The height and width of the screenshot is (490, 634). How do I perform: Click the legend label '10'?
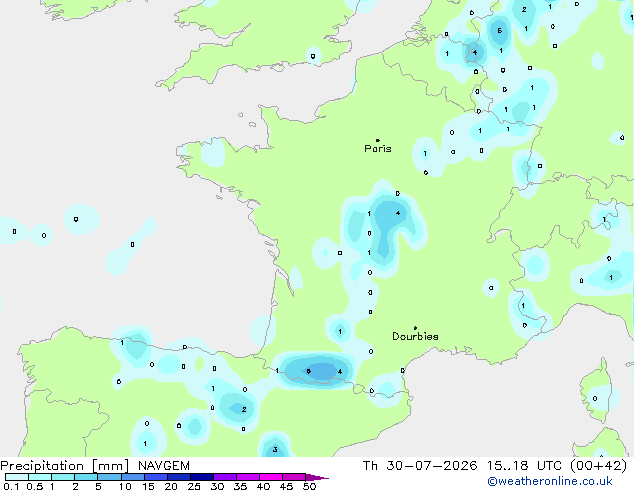point(125,486)
